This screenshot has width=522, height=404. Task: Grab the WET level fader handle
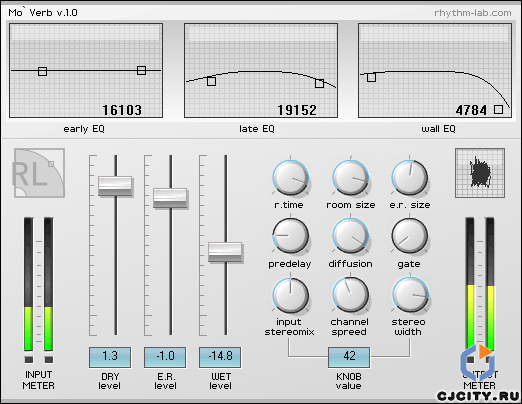coord(225,252)
